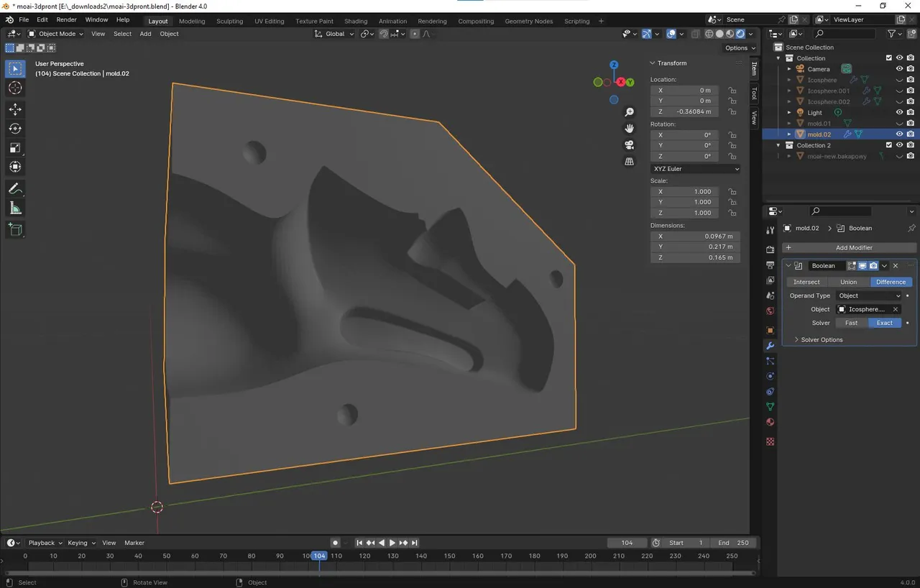Open the Scene properties tab icon
Viewport: 920px width, 588px height.
770,295
